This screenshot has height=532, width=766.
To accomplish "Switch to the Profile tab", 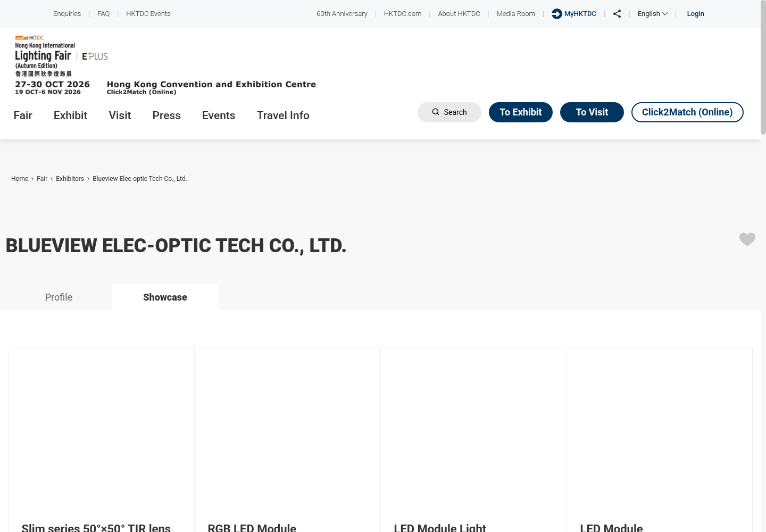I will point(59,297).
